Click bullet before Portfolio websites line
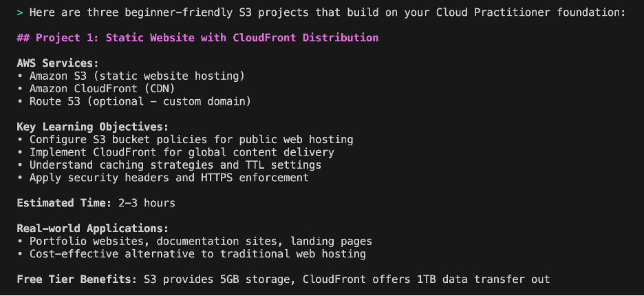Screen dimensions: 644x296 [x=20, y=242]
